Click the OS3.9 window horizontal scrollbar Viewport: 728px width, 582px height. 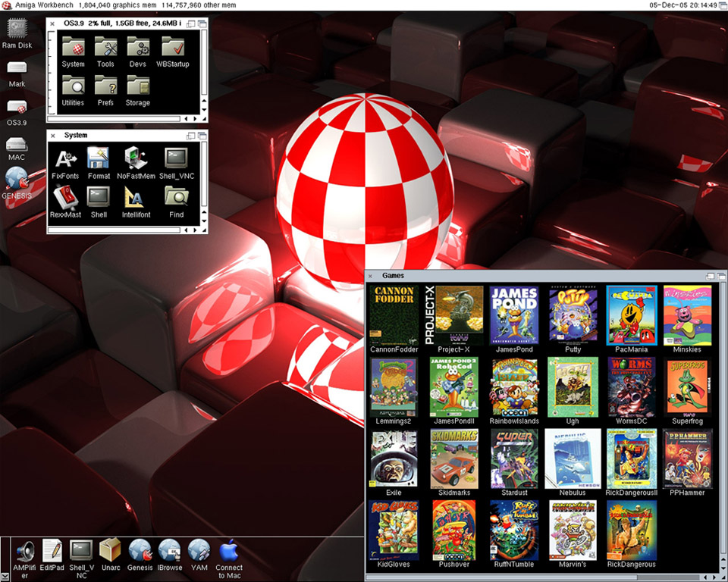click(115, 119)
